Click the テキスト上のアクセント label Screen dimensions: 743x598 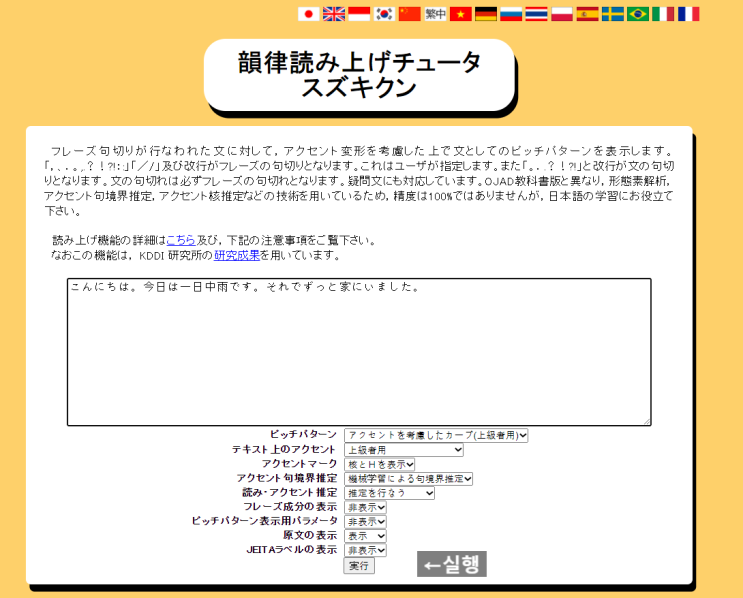pos(283,449)
